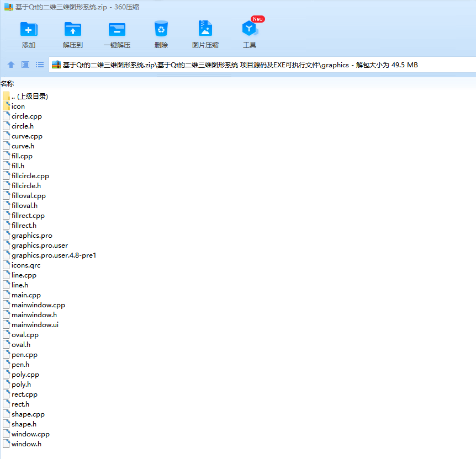Select the curve.h file
Viewport: 476px width, 459px height.
[19, 146]
